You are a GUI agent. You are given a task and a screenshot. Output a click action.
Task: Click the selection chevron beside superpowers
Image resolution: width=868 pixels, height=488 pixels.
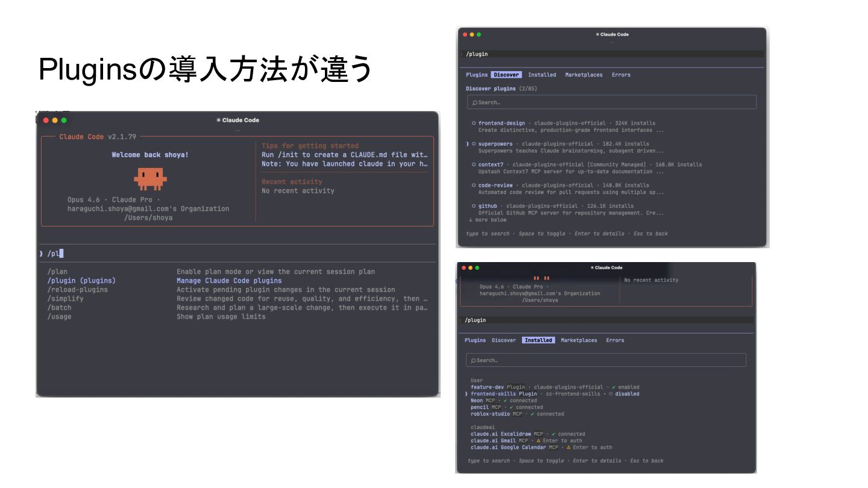coord(467,144)
